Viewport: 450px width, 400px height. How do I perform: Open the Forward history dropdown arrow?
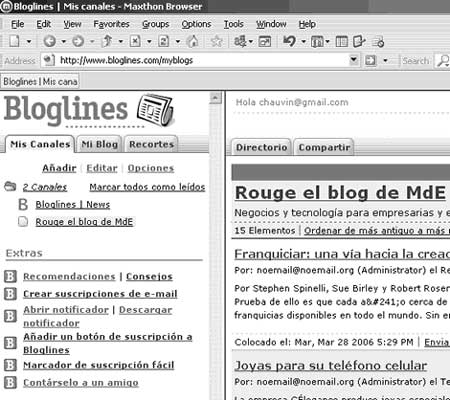[92, 42]
